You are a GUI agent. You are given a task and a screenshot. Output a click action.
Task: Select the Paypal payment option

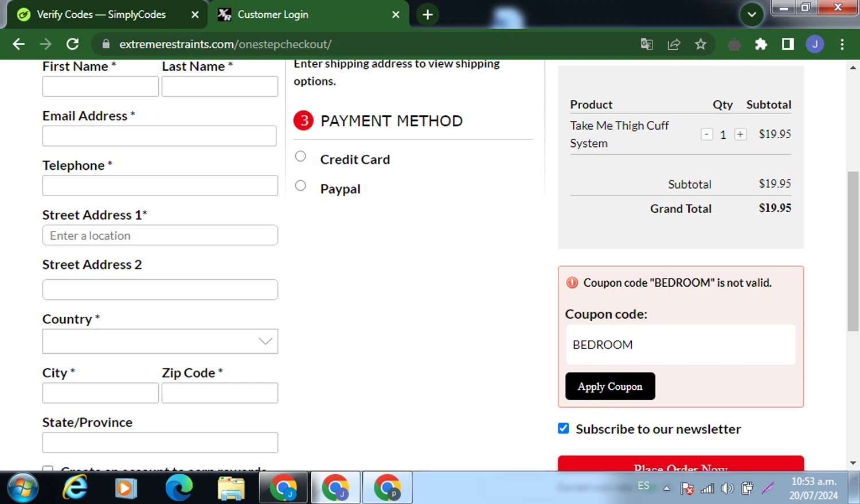(300, 185)
